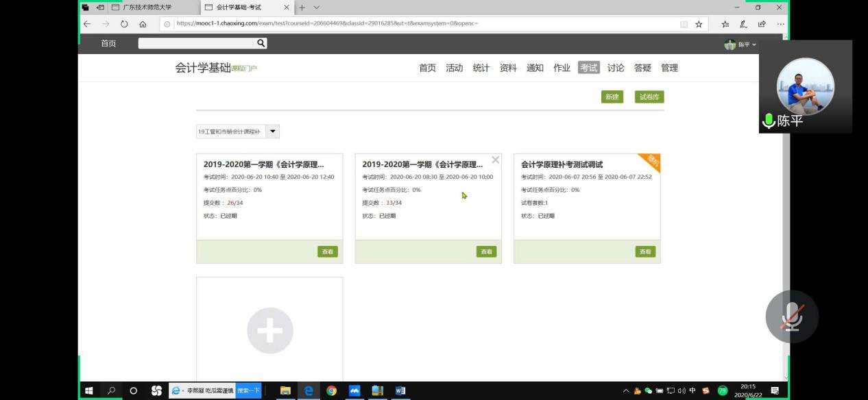Open the 试卷库 question bank button
The width and height of the screenshot is (868, 400).
click(649, 97)
